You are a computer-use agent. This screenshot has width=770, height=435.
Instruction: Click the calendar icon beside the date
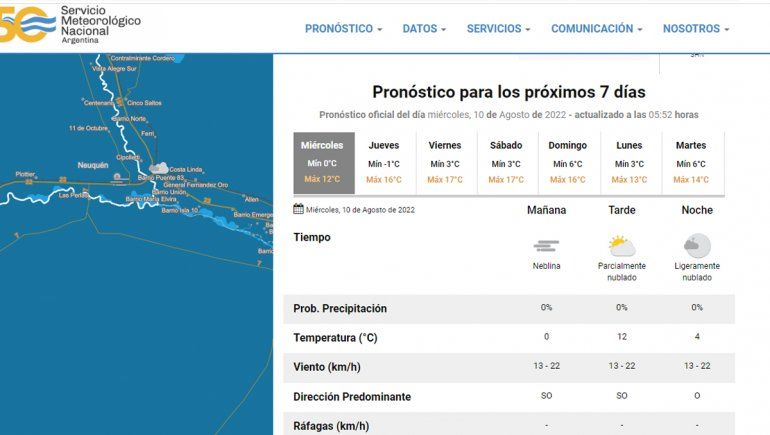pos(298,209)
